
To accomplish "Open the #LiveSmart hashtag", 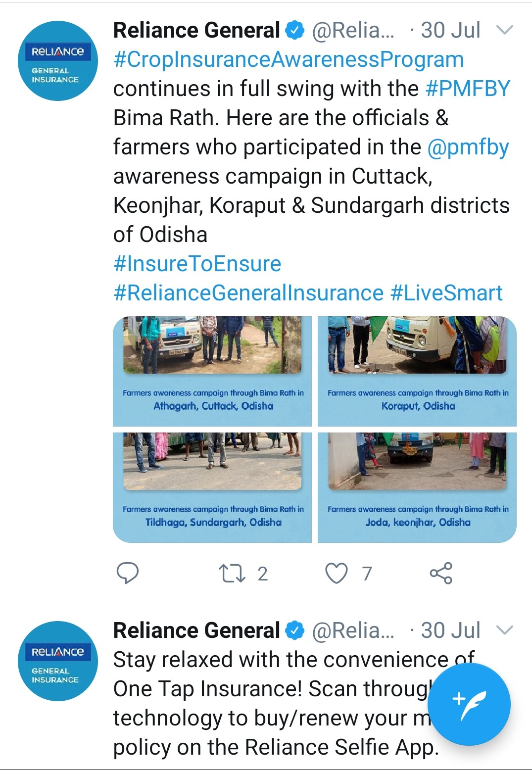I will tap(446, 293).
